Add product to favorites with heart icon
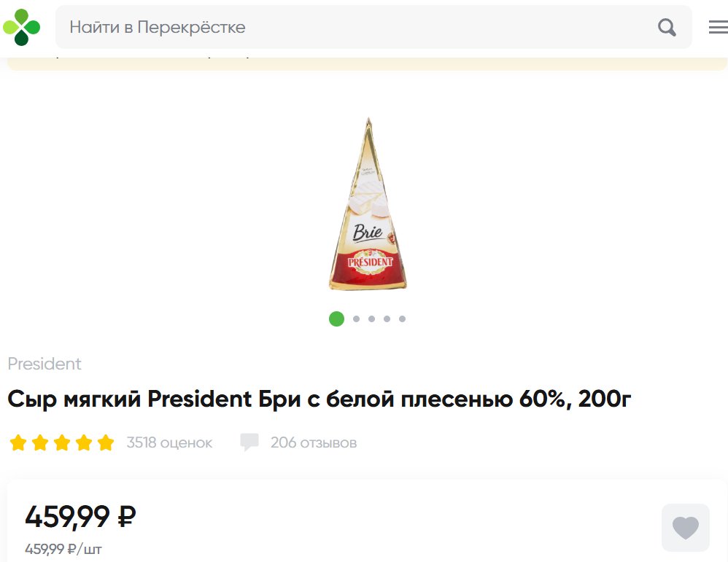 [x=685, y=528]
